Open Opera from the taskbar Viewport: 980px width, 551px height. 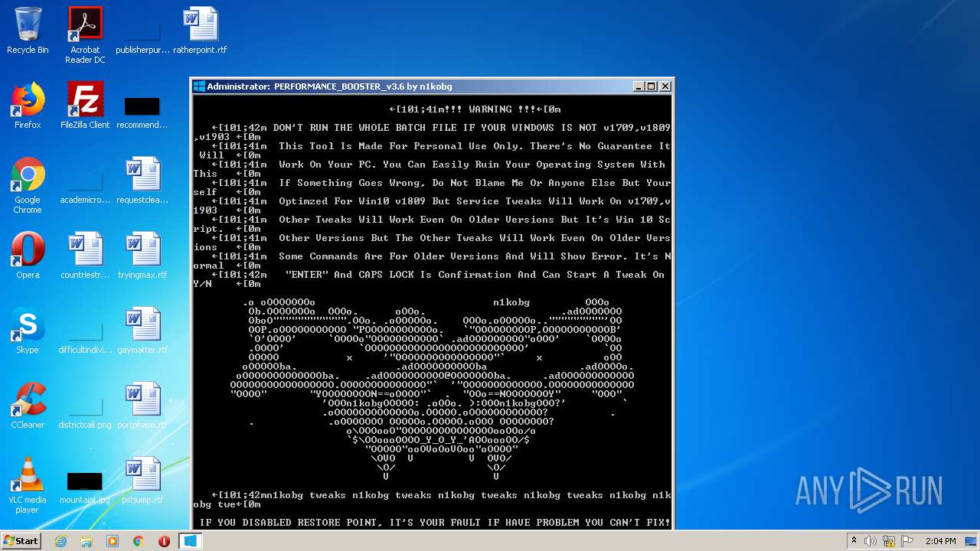click(164, 541)
